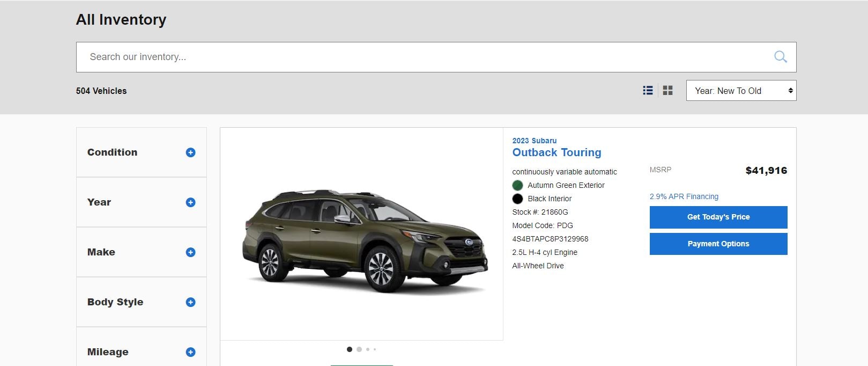Open the 2.9% APR Financing link
Image resolution: width=868 pixels, height=366 pixels.
coord(684,196)
